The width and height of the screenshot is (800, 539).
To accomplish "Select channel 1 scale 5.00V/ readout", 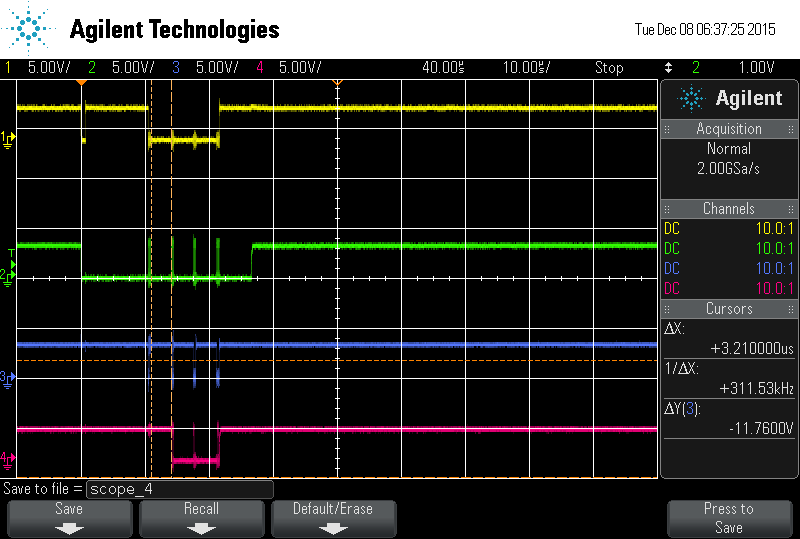I will 49,67.
